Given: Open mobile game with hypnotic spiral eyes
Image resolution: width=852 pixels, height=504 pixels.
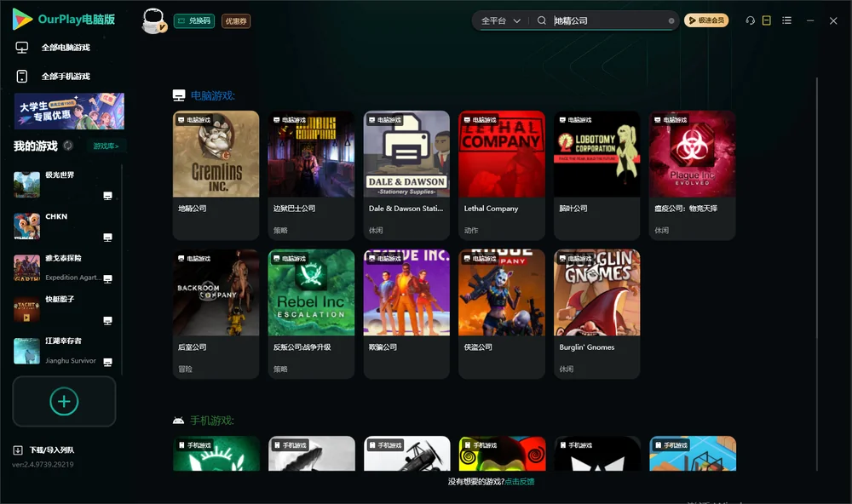Looking at the screenshot, I should pyautogui.click(x=502, y=454).
